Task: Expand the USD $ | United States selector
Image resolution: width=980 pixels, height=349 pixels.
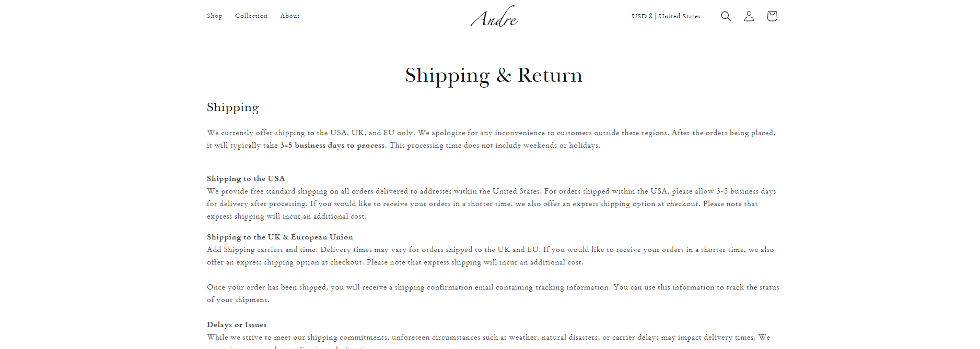Action: click(666, 16)
